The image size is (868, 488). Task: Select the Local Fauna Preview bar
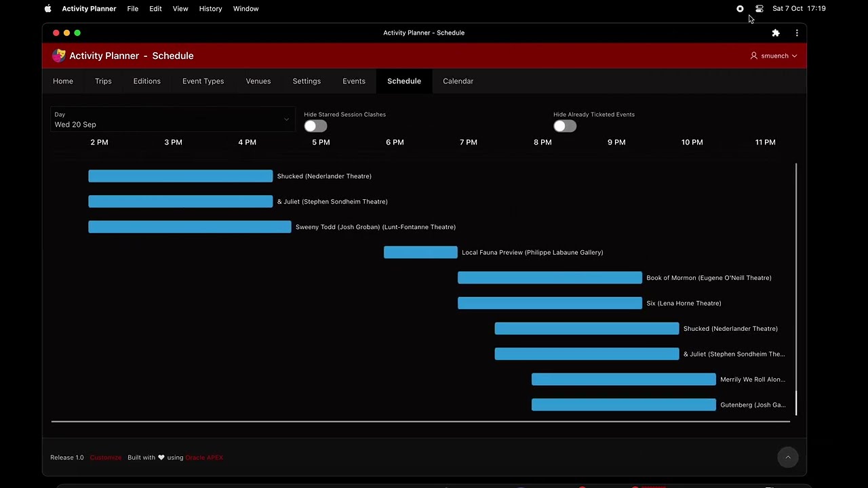click(420, 252)
